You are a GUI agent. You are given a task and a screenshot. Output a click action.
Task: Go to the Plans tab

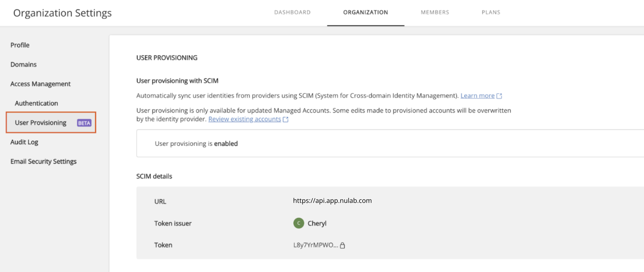(x=491, y=12)
